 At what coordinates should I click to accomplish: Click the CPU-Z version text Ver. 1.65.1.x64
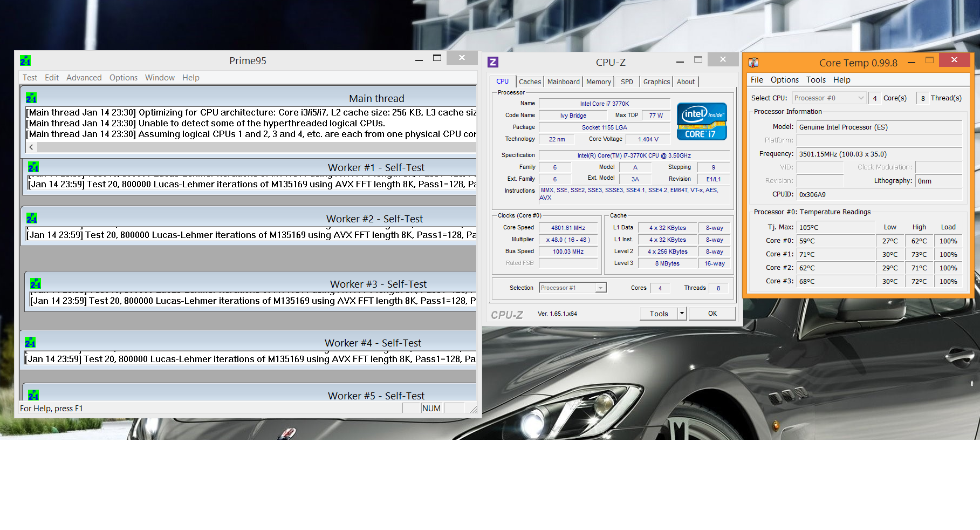pyautogui.click(x=557, y=314)
